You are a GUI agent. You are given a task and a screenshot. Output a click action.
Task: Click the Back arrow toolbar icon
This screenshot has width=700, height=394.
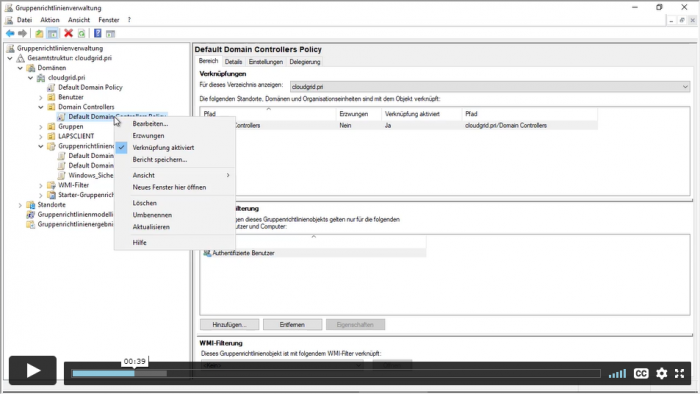point(10,33)
